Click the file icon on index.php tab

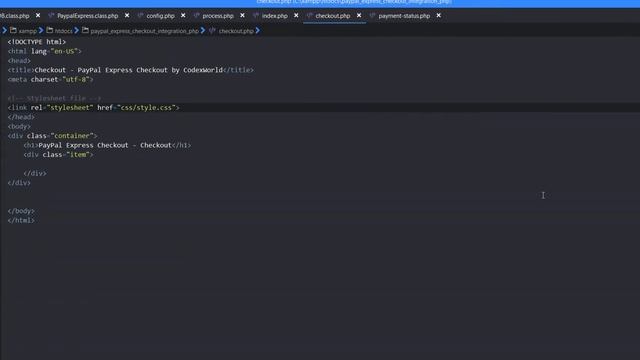click(x=256, y=16)
